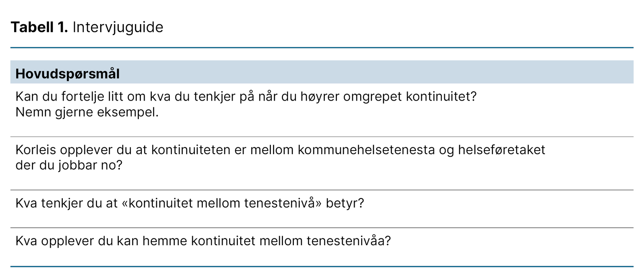Viewport: 644px width, 275px height.
Task: Click the blue rule at the table's bottom
Action: [x=322, y=266]
